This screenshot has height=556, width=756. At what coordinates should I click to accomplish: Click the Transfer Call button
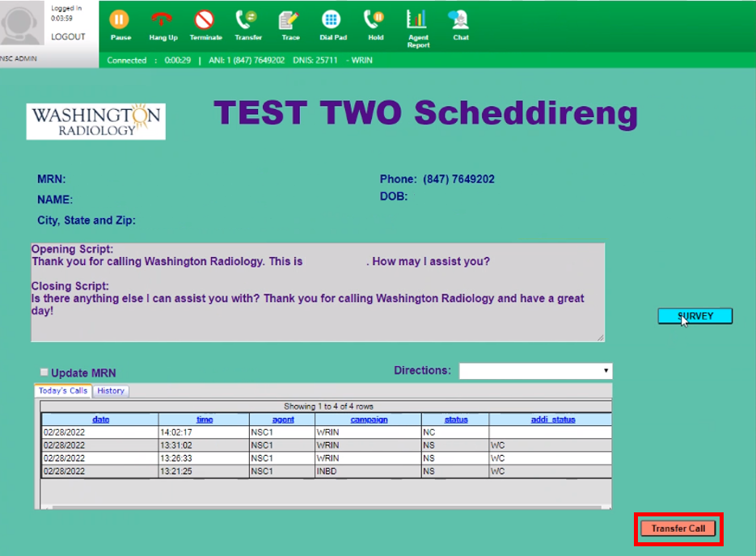point(678,529)
